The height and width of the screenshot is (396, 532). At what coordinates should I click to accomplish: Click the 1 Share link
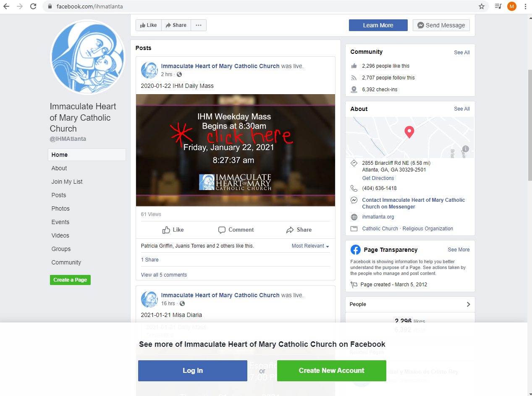tap(150, 260)
